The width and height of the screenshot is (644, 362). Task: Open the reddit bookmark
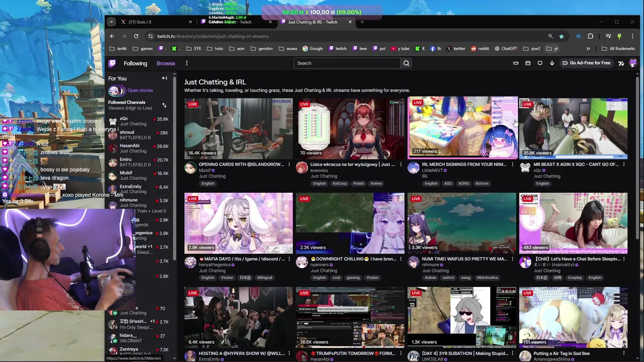click(480, 49)
